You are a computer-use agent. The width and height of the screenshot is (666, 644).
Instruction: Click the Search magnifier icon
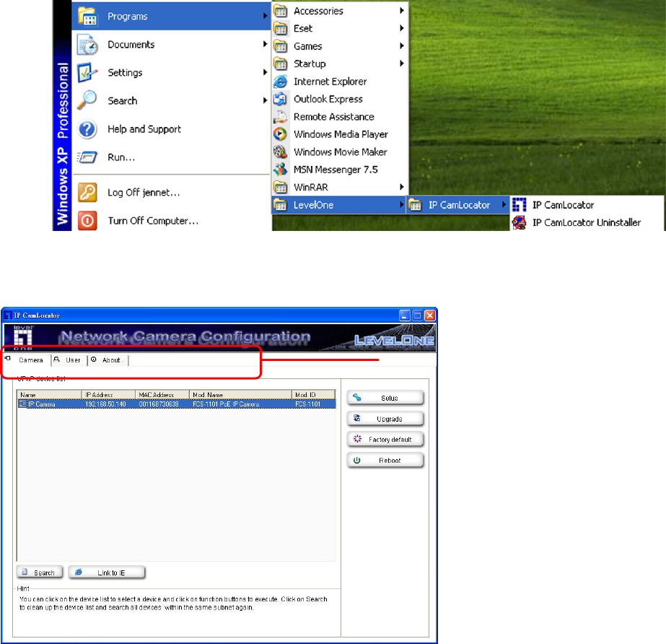87,101
